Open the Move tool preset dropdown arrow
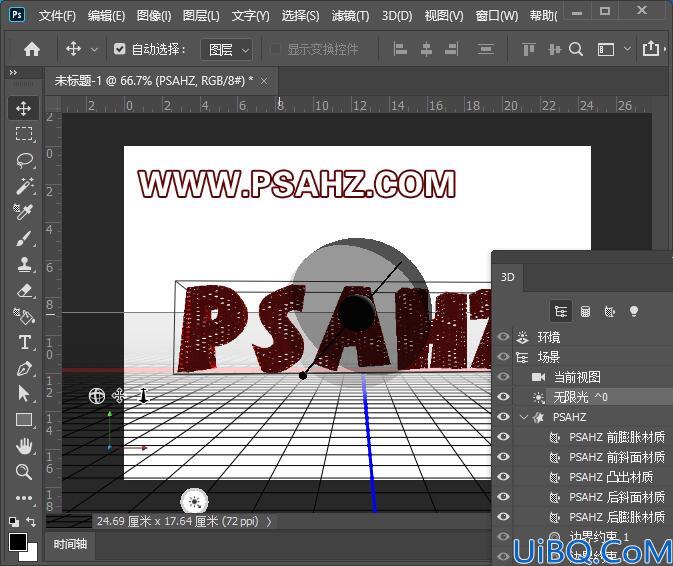 (94, 50)
